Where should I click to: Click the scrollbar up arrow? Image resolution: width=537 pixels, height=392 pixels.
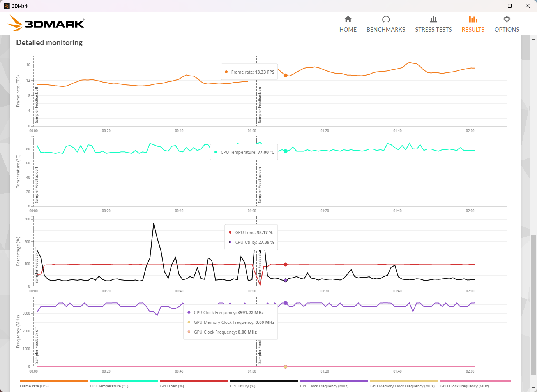(533, 39)
